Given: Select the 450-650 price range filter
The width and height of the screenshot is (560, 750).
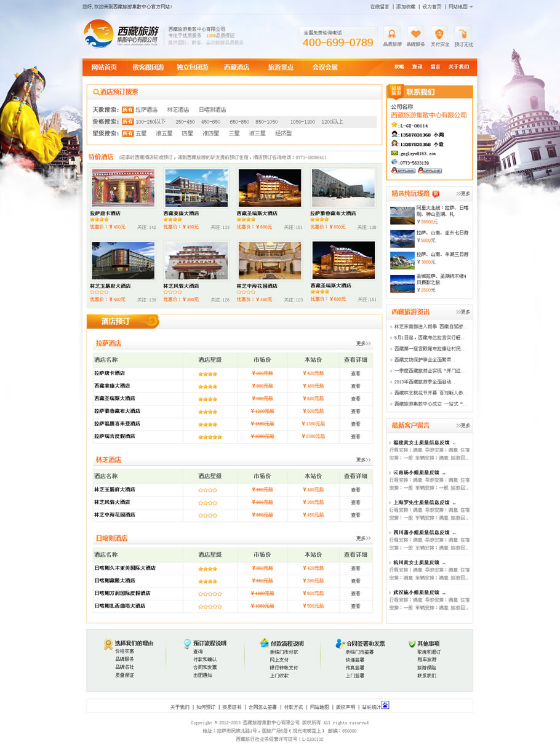Looking at the screenshot, I should (210, 122).
